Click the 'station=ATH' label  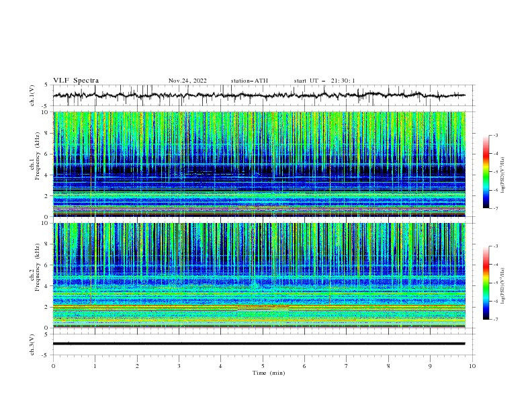249,81
